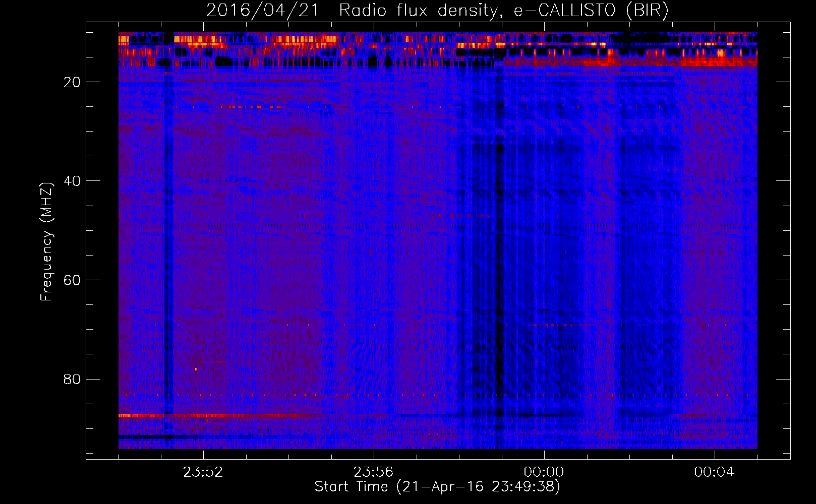Viewport: 816px width, 504px height.
Task: Click the 'Frequency (MHZ)' axis label
Action: coord(46,242)
